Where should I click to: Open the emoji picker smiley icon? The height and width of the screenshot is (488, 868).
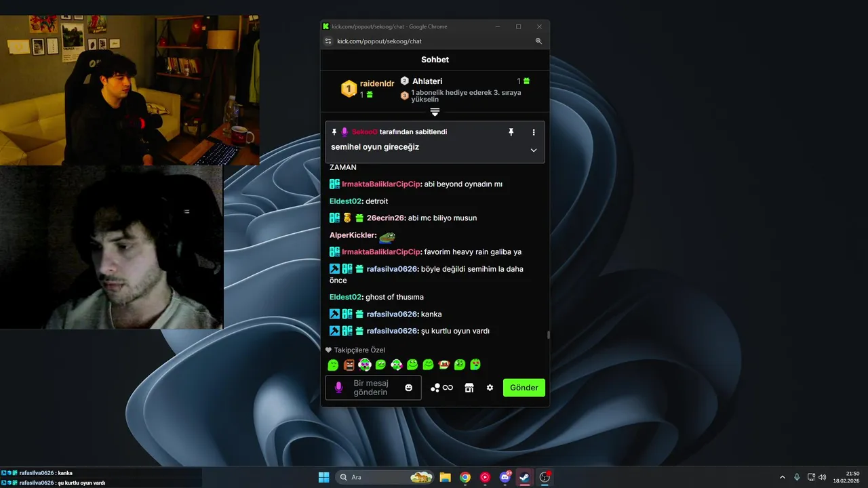pos(408,388)
